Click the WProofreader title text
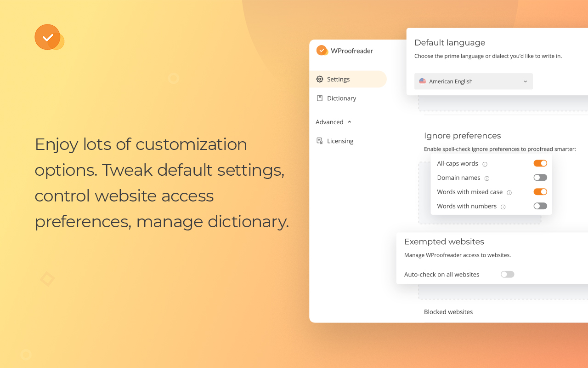588x368 pixels. [352, 51]
